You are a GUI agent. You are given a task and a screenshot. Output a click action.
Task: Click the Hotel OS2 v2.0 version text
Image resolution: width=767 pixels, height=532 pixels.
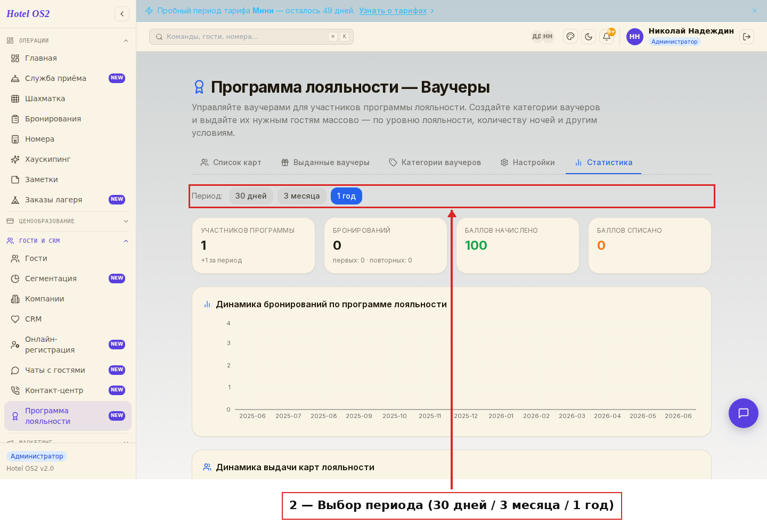(x=30, y=469)
